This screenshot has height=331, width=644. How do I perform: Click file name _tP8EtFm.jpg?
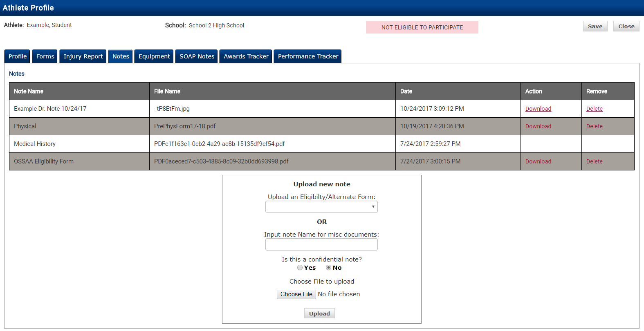coord(172,109)
